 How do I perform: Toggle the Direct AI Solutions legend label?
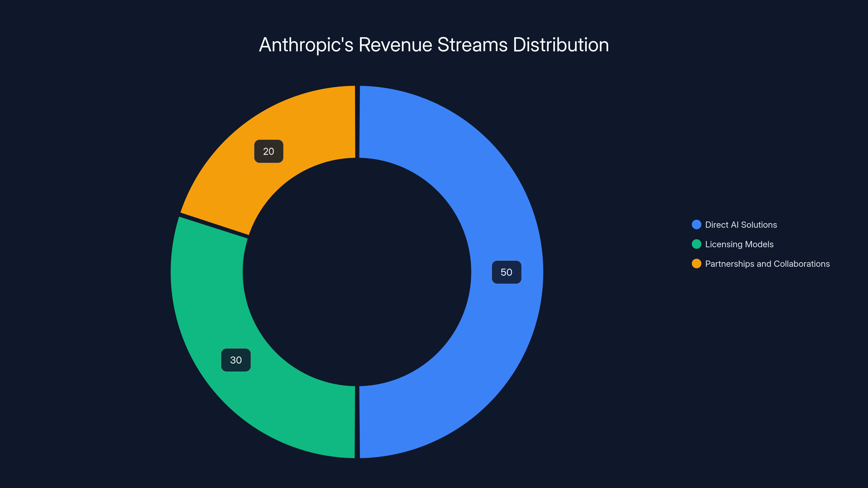741,225
